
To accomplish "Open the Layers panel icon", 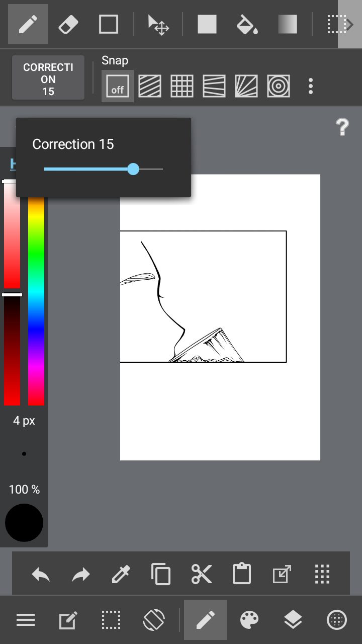I will [x=293, y=620].
